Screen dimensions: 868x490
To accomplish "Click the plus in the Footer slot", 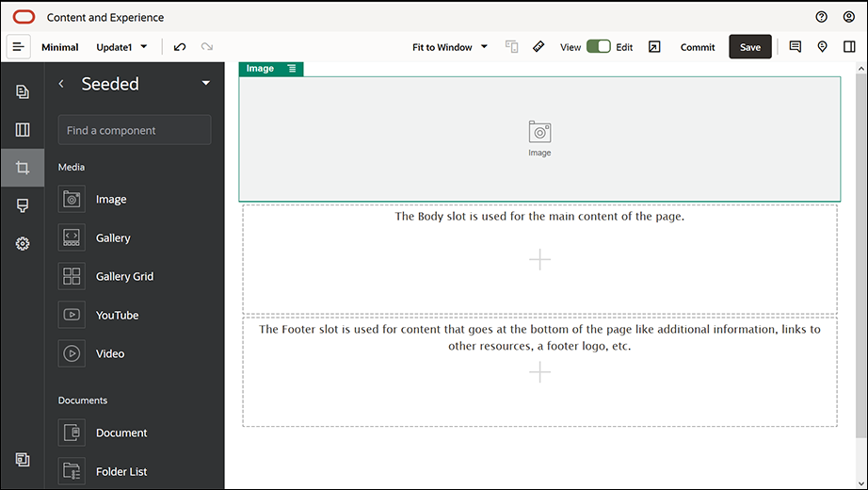I will [539, 372].
